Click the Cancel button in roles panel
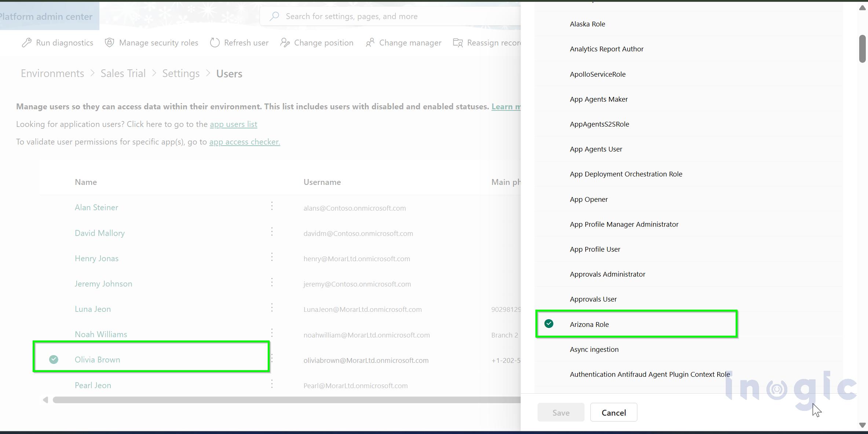Viewport: 868px width, 434px height. click(614, 412)
